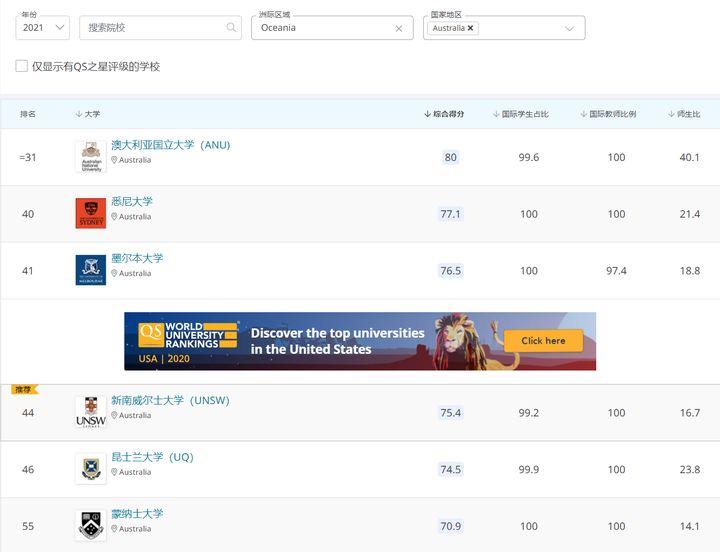Viewport: 720px width, 552px height.
Task: Click the overall score 76.5
Action: point(450,270)
